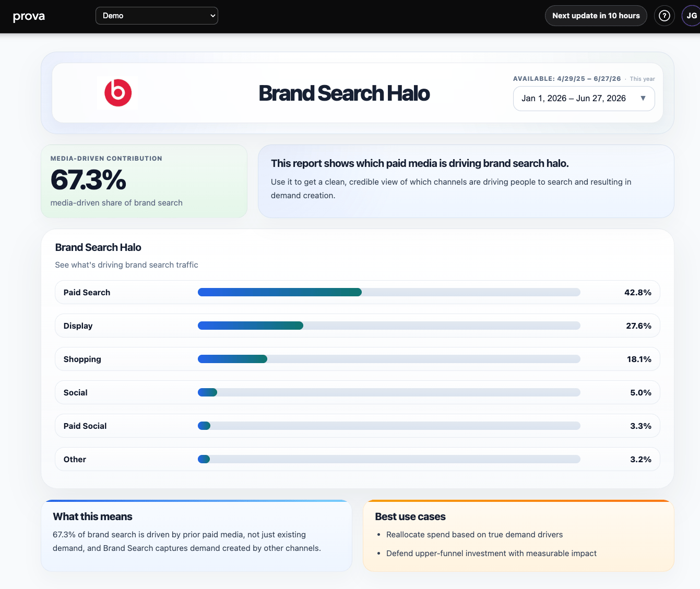Image resolution: width=700 pixels, height=589 pixels.
Task: Click the Paid Social row progress bar
Action: 389,426
